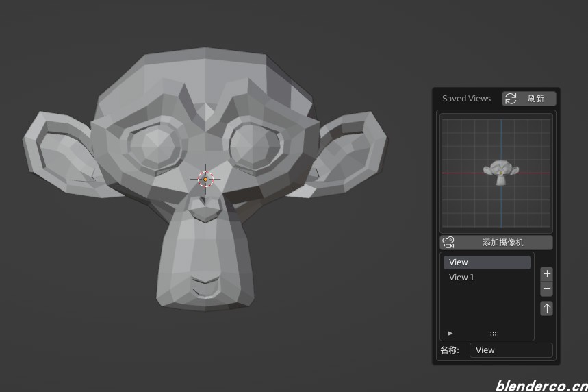Click the 名称: label
This screenshot has width=588, height=392.
coord(450,350)
